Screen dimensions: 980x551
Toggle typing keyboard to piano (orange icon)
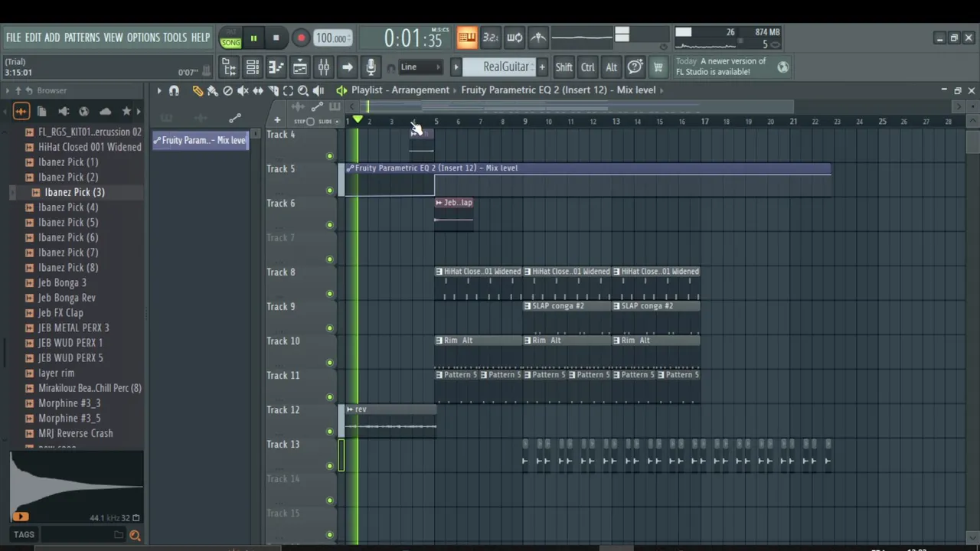click(x=467, y=37)
